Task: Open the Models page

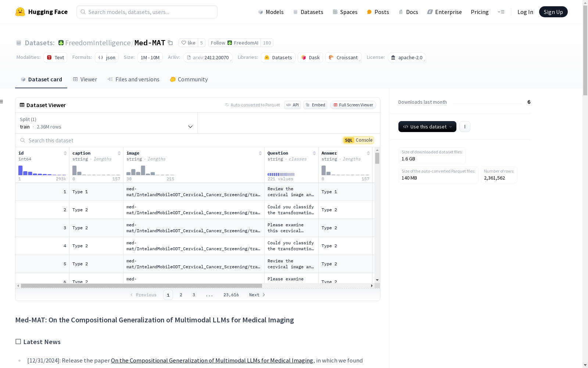Action: click(x=271, y=12)
